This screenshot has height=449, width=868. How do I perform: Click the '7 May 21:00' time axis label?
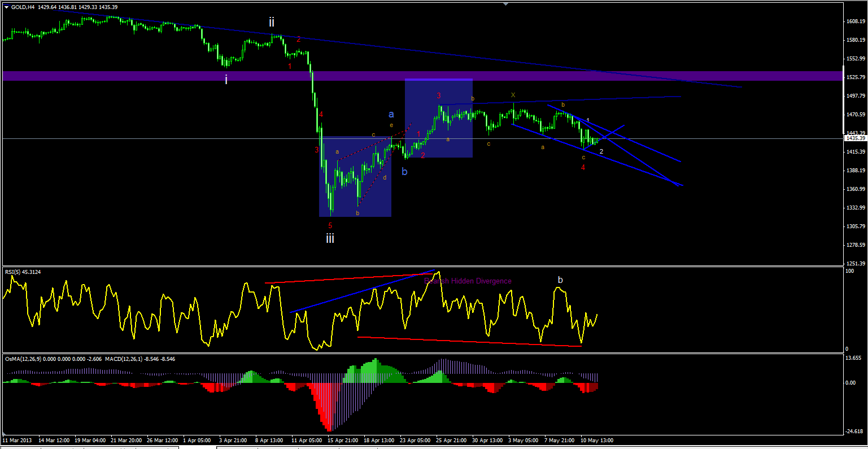560,440
